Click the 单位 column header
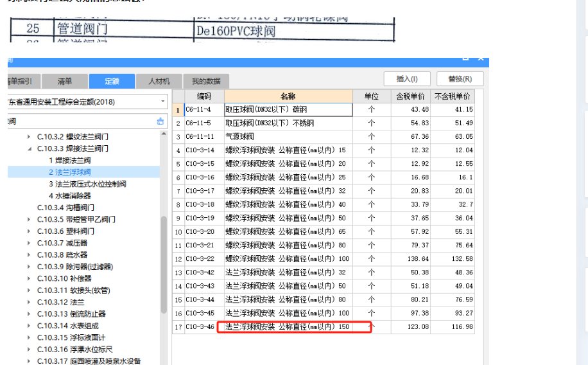This screenshot has width=588, height=365. [x=372, y=96]
